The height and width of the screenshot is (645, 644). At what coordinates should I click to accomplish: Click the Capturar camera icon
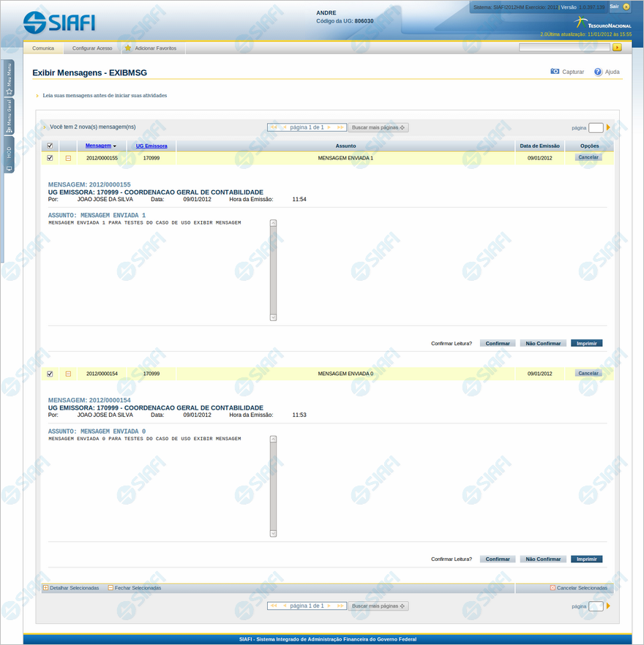pos(555,72)
